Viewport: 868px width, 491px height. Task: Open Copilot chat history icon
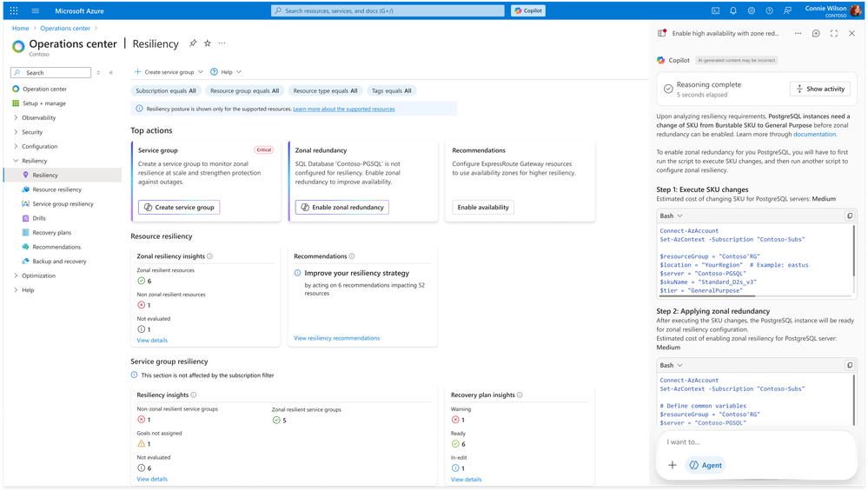661,33
